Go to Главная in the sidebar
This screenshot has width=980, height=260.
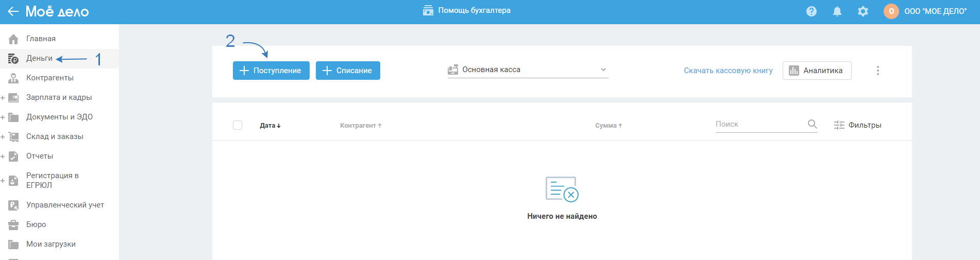pos(41,39)
